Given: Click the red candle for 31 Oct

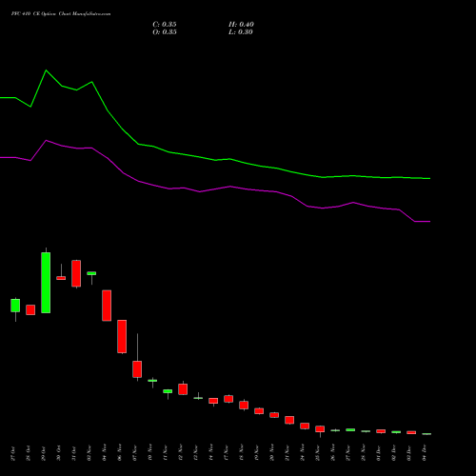Looking at the screenshot, I should point(76,273).
